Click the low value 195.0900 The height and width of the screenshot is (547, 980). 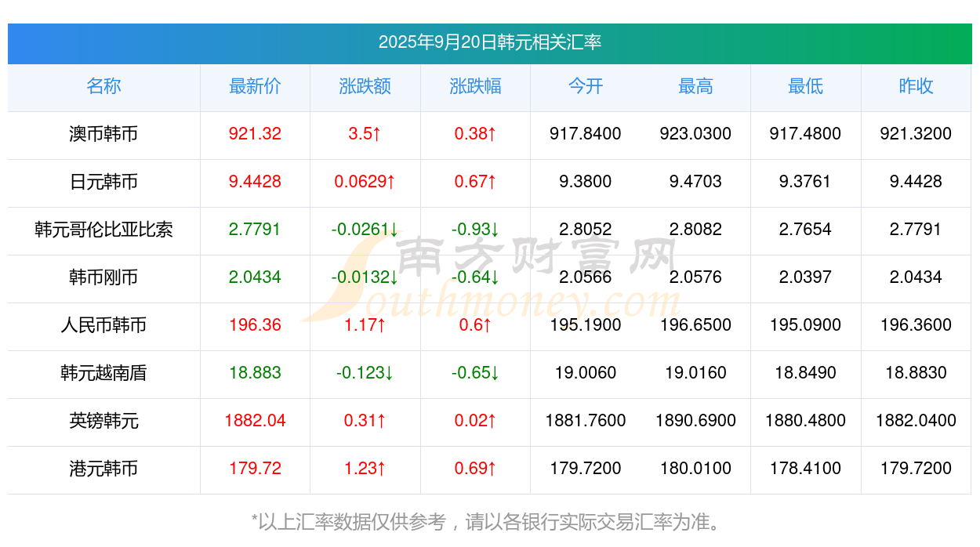pyautogui.click(x=805, y=325)
